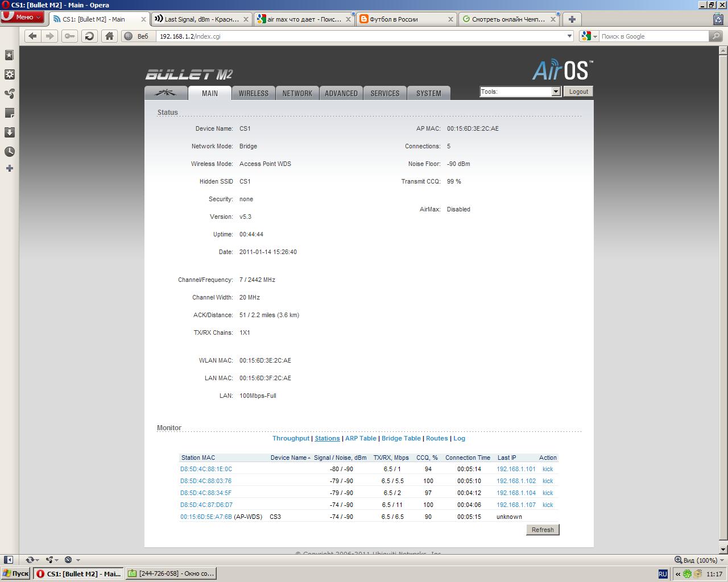This screenshot has width=728, height=582.
Task: Close the CS1: [Bullet M2] - Main tab
Action: (143, 19)
